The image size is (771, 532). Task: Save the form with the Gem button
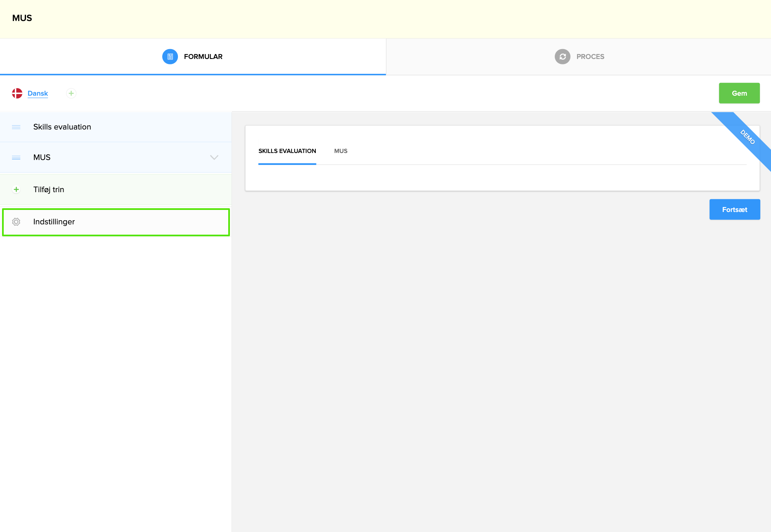pyautogui.click(x=739, y=93)
